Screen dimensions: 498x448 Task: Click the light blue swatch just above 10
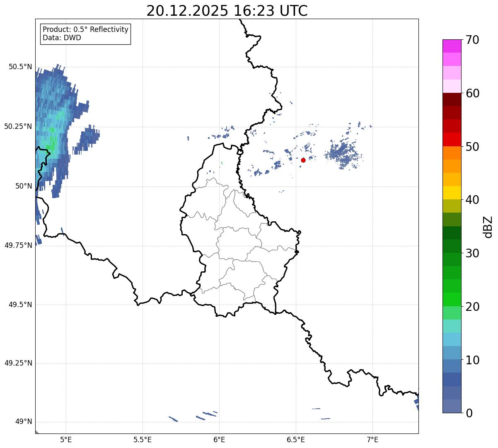452,353
